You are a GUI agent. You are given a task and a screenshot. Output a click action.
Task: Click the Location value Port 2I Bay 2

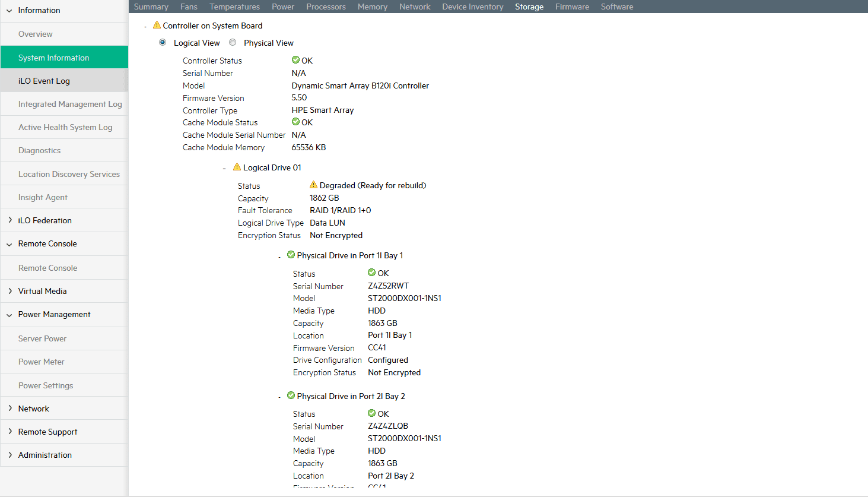point(391,476)
